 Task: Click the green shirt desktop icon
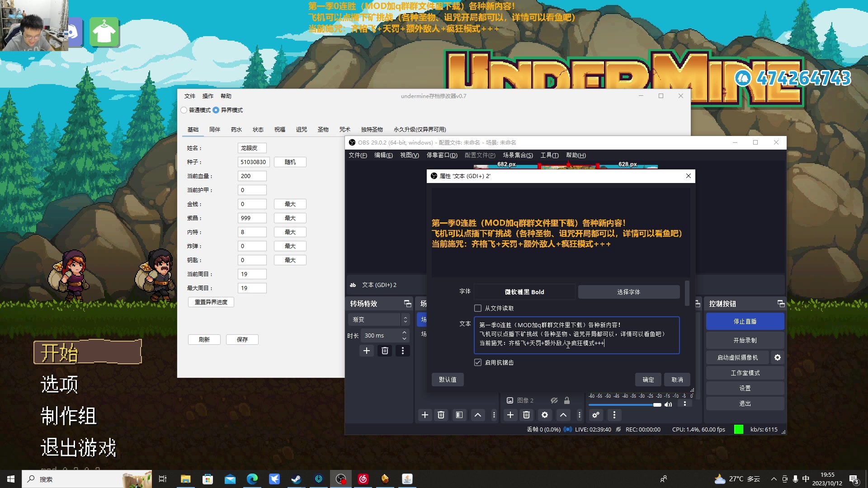(x=104, y=32)
